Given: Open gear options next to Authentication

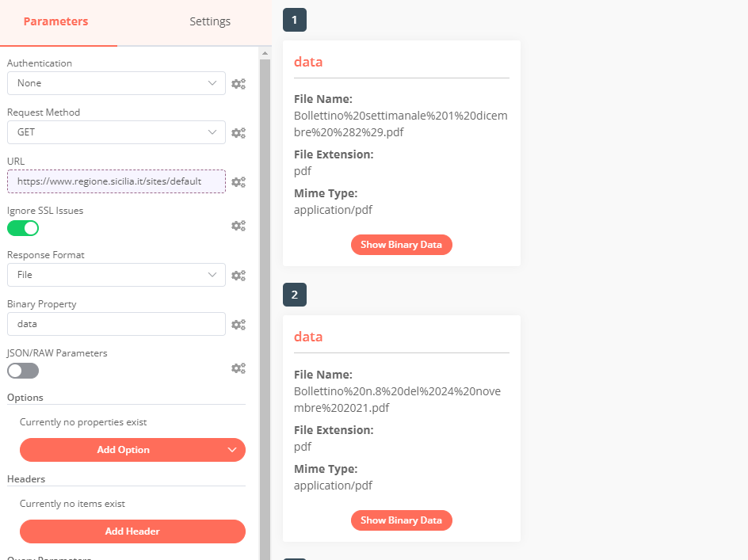Looking at the screenshot, I should pos(238,83).
